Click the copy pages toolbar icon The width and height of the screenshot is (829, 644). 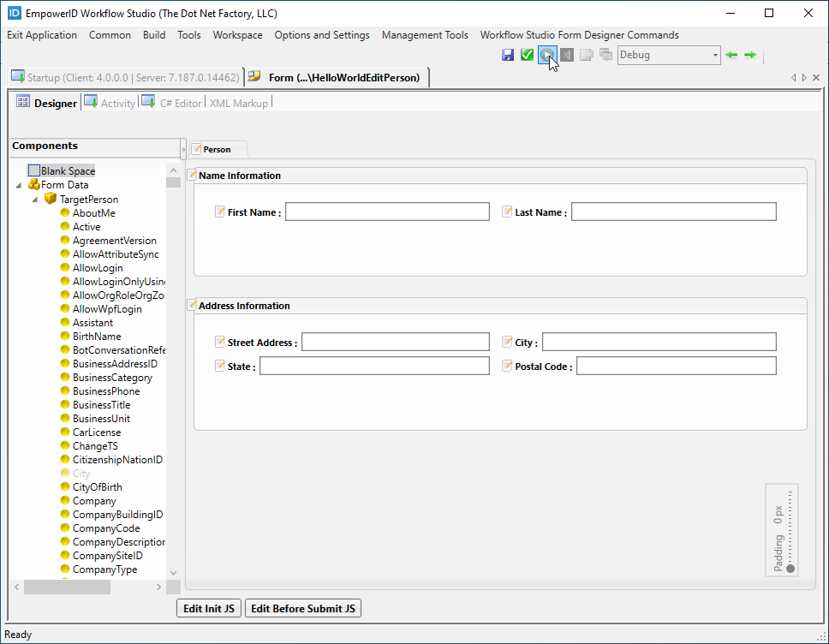point(587,54)
